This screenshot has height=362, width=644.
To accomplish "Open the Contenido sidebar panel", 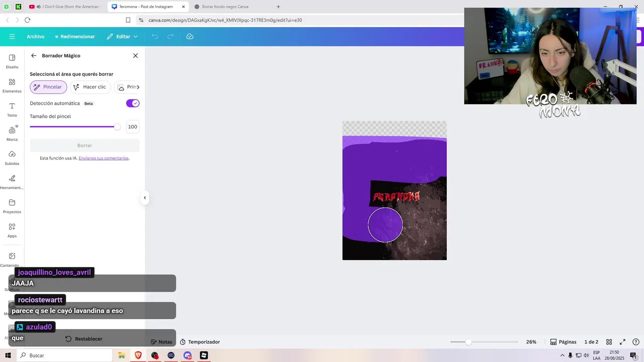I will point(12,259).
